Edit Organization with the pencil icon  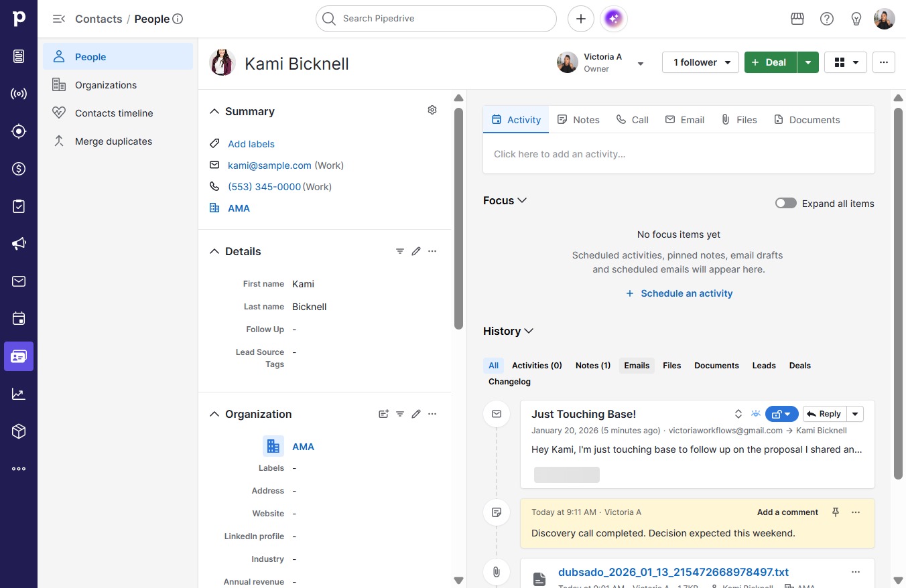tap(416, 414)
